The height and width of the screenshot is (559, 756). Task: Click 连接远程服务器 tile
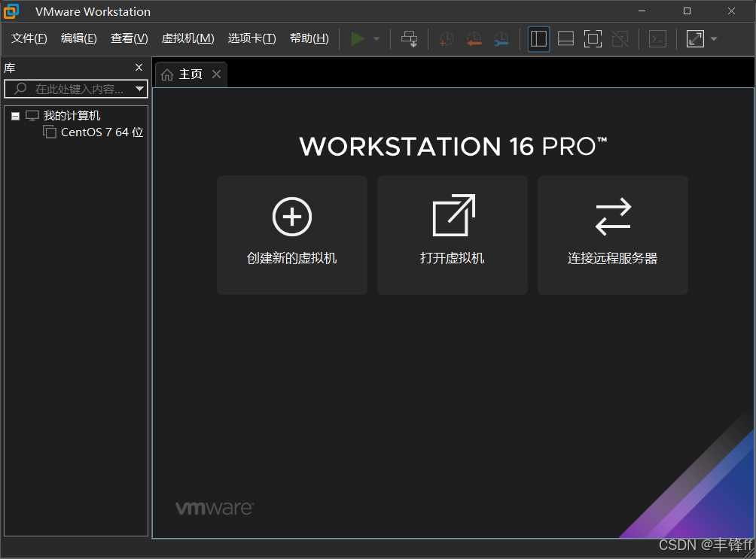coord(612,235)
